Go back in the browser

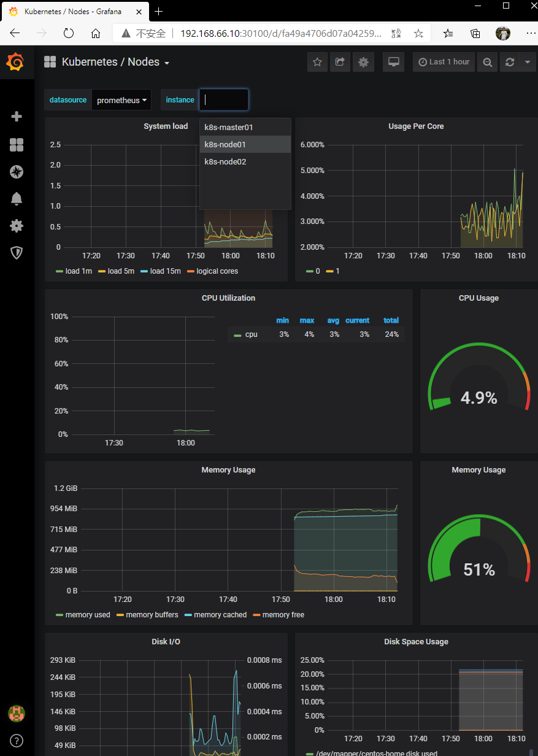pos(15,34)
